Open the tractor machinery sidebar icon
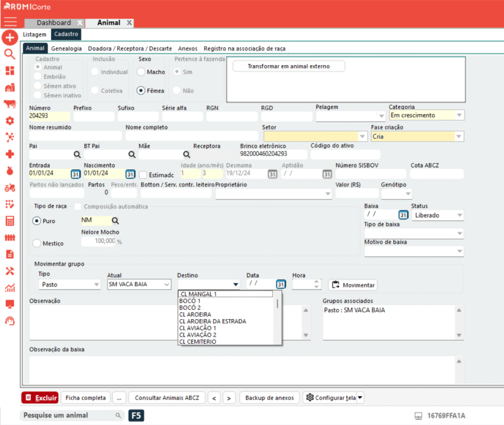 10,188
